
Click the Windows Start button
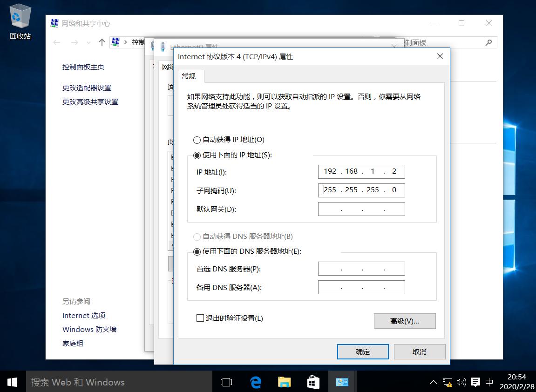click(x=11, y=382)
